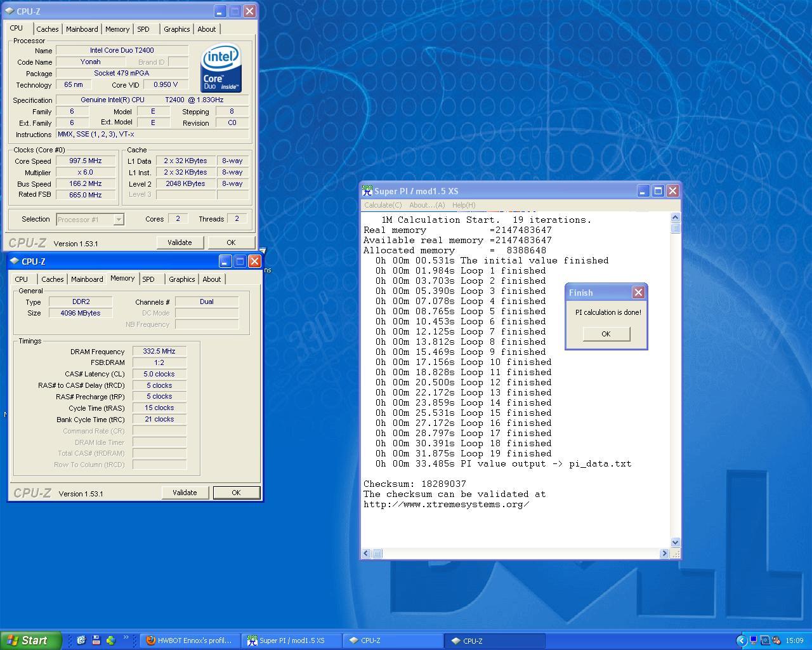Click the first CPU-Z taskbar button
The image size is (812, 650).
394,640
